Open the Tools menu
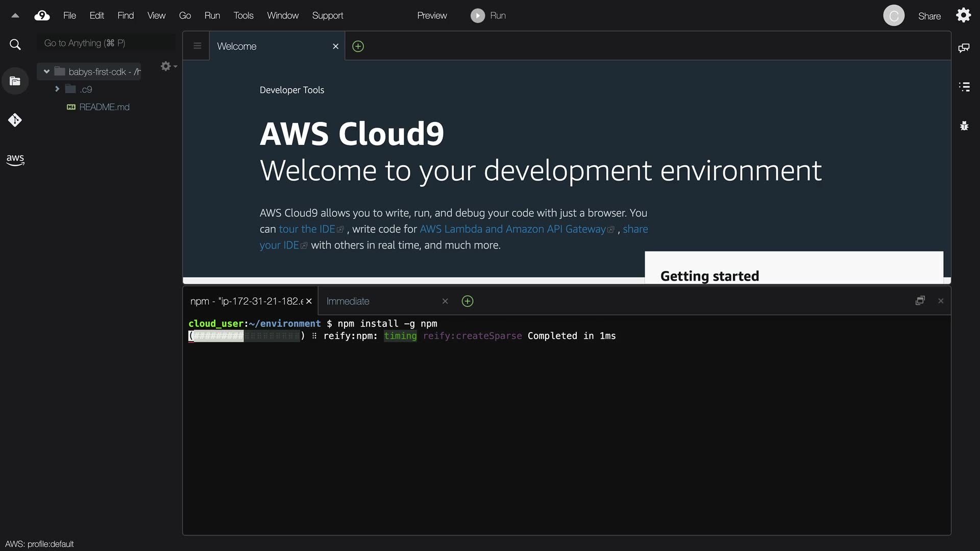This screenshot has width=980, height=551. pyautogui.click(x=243, y=16)
